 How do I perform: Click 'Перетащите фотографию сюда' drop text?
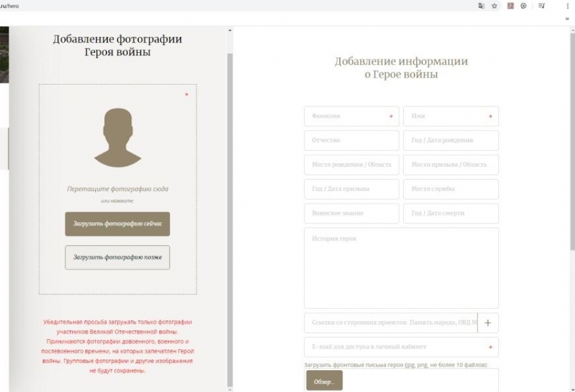pos(118,189)
